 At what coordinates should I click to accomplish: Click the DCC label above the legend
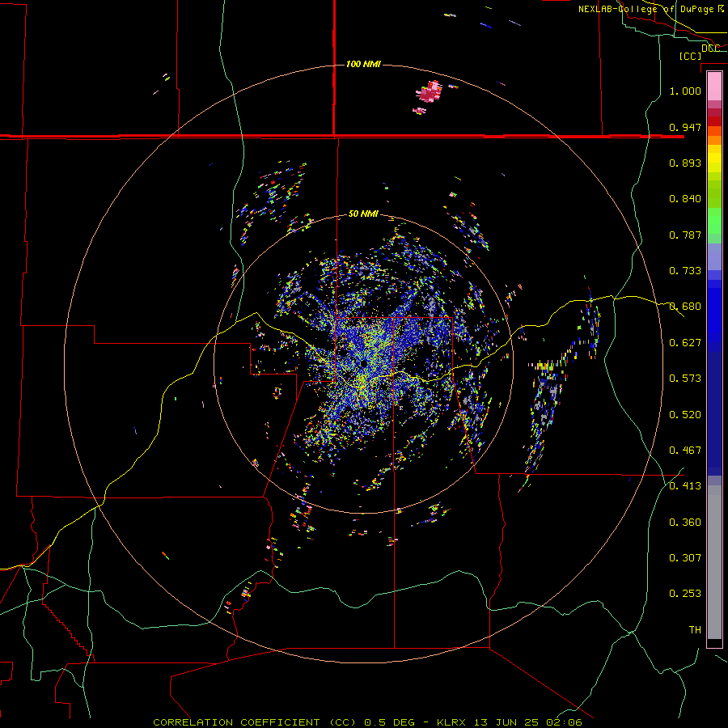click(710, 48)
